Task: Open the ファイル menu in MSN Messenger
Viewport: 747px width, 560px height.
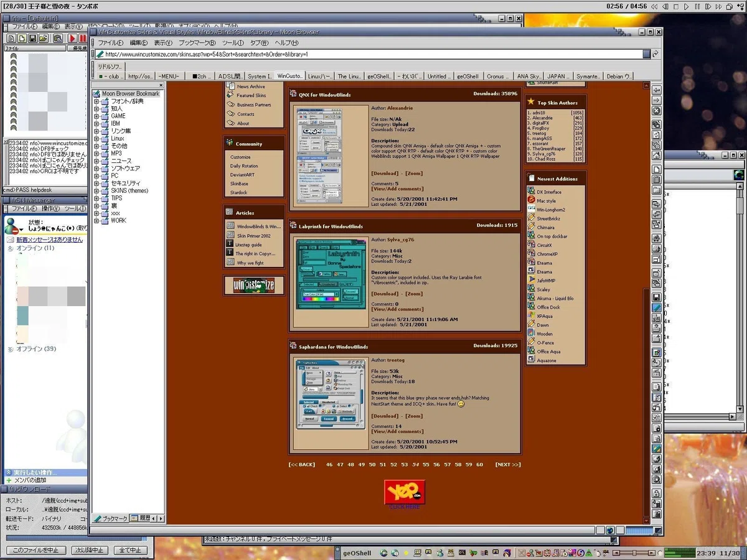Action: point(24,208)
